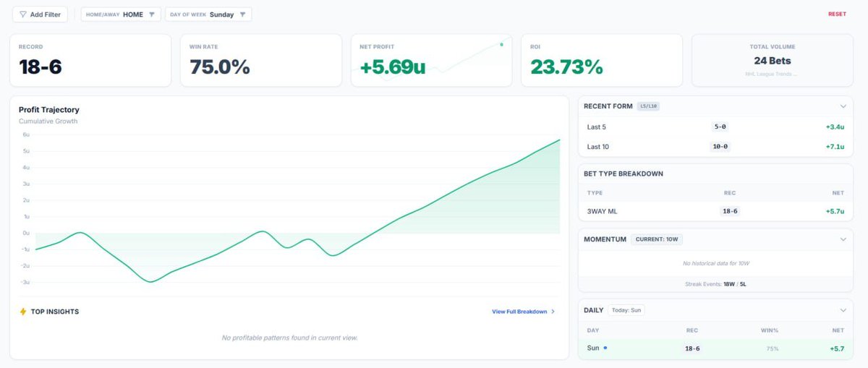Screen dimensions: 868x368
Task: Click the 3WAY ML bet type row
Action: click(716, 211)
